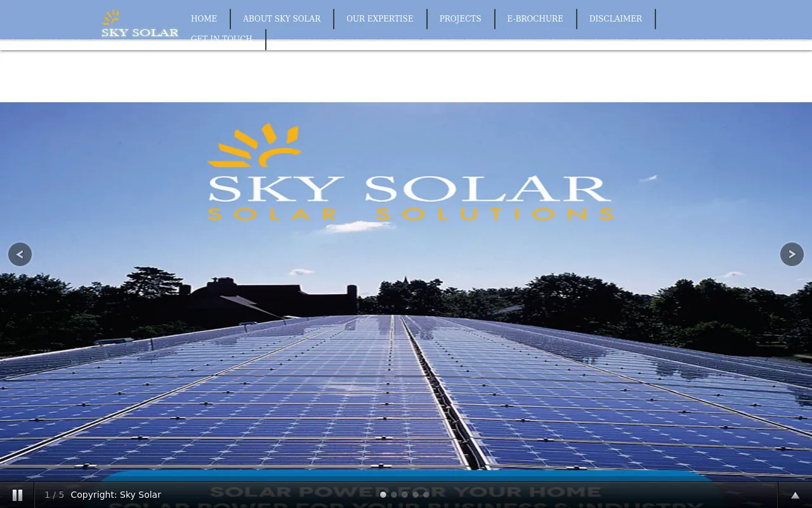The image size is (812, 508).
Task: Jump to the third slide dot
Action: 405,495
